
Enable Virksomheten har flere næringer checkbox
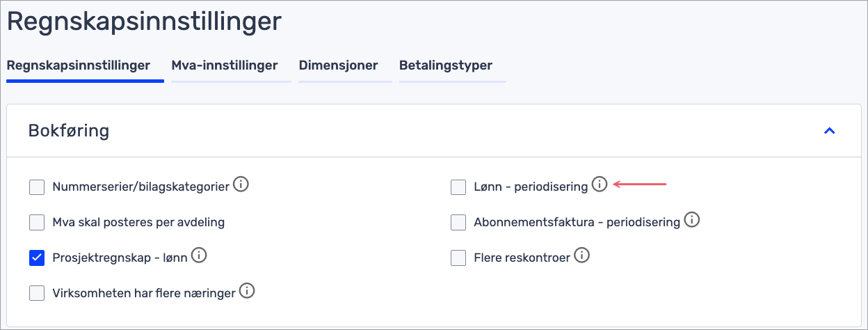coord(37,294)
